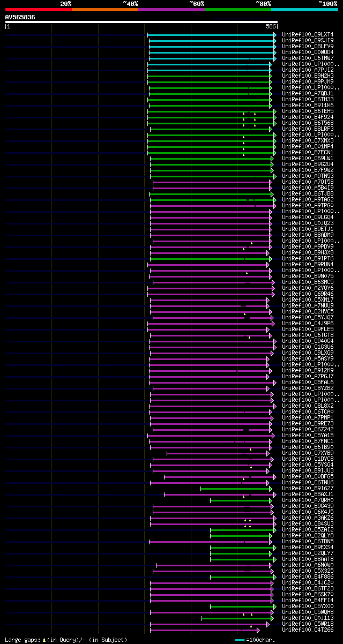Screen dimensions: 343x644
Task: Click the short green alignment bar for B9I627
Action: coord(236,488)
